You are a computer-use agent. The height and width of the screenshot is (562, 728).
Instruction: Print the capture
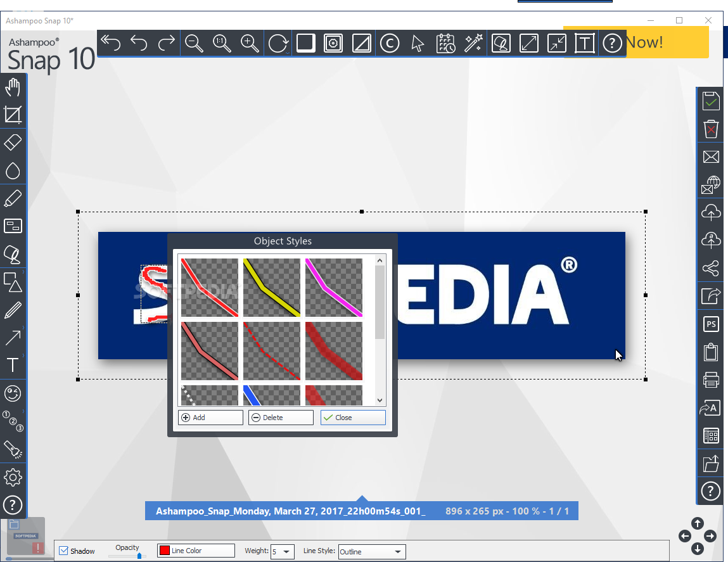tap(711, 380)
